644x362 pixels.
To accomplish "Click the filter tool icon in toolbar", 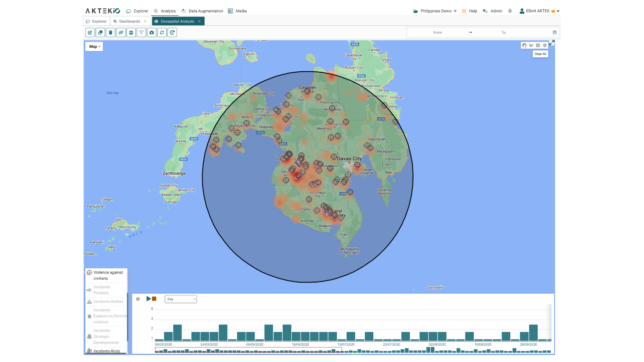I will pos(141,32).
